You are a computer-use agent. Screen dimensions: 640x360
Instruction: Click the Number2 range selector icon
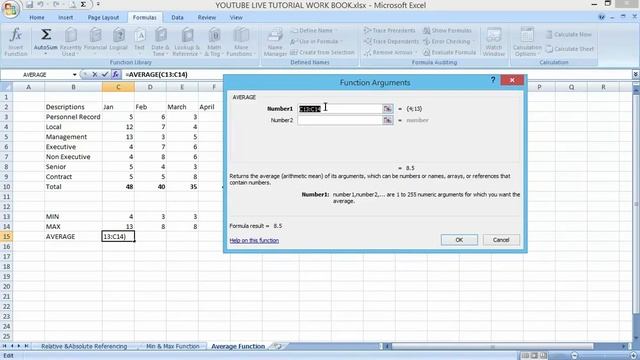point(387,120)
